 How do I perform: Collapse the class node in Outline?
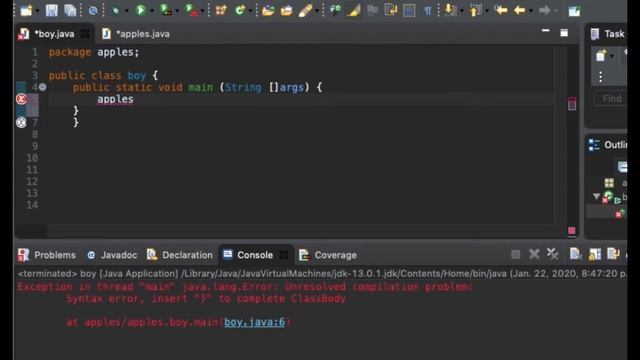pyautogui.click(x=596, y=196)
